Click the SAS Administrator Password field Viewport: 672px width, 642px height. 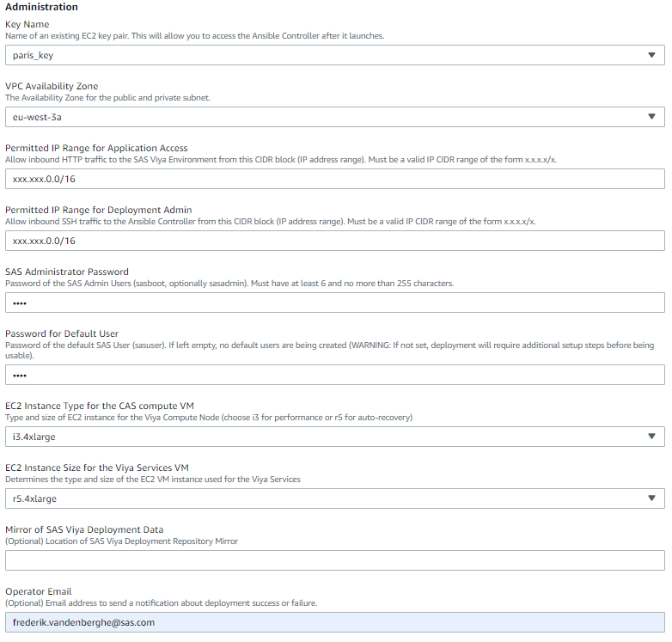coord(335,303)
